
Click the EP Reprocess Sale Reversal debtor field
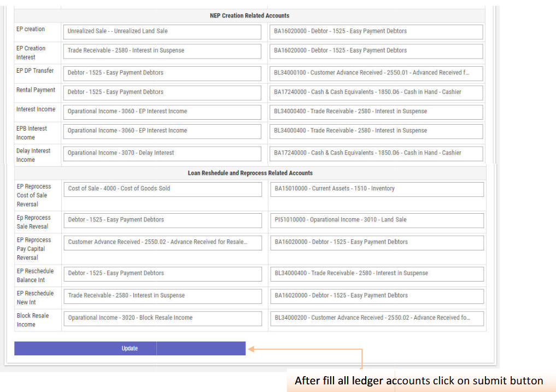coord(162,220)
